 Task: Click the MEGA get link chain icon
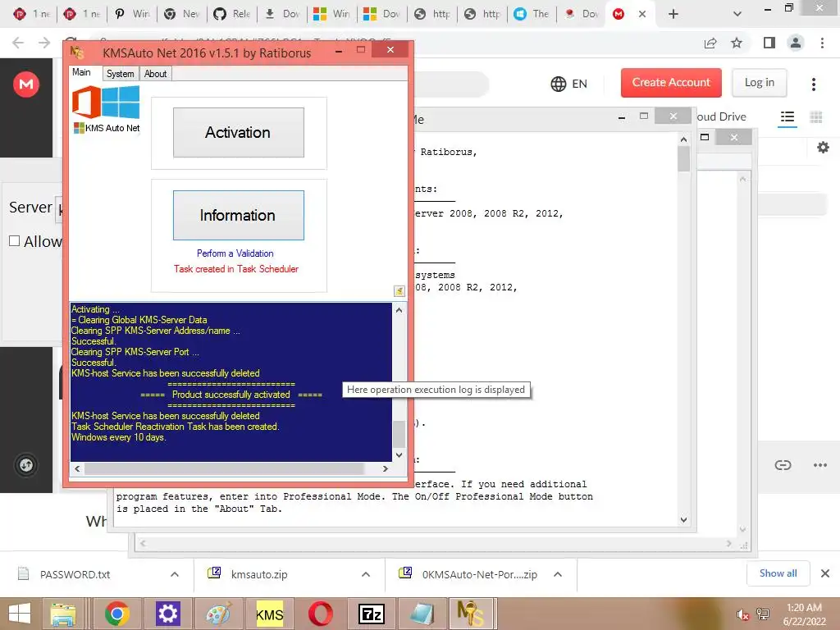(783, 465)
